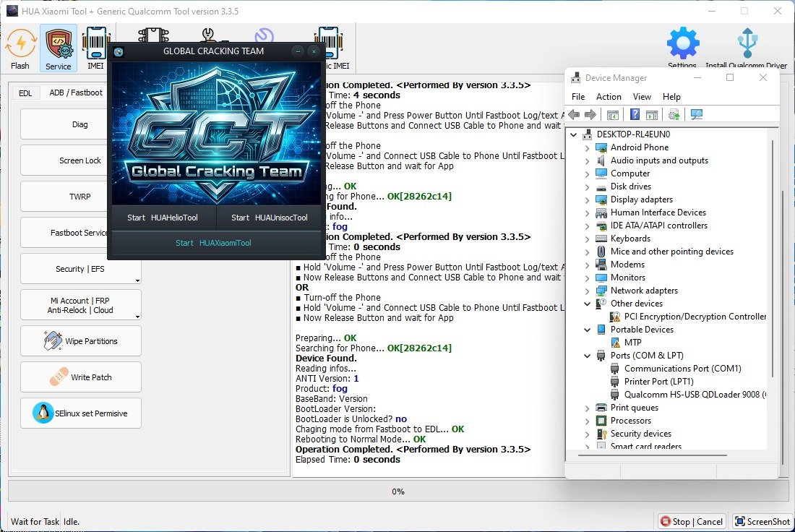Click scan for hardware changes monitor icon

coord(697,115)
